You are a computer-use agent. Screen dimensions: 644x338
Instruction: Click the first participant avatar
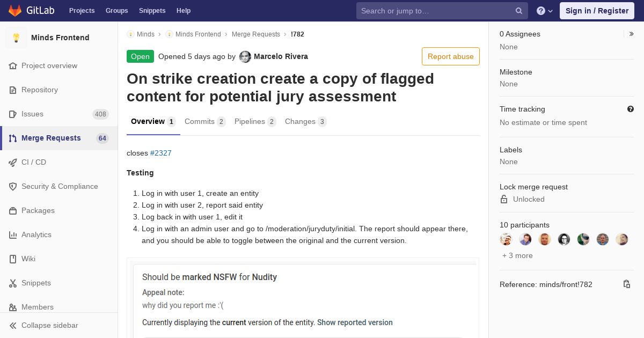[506, 239]
